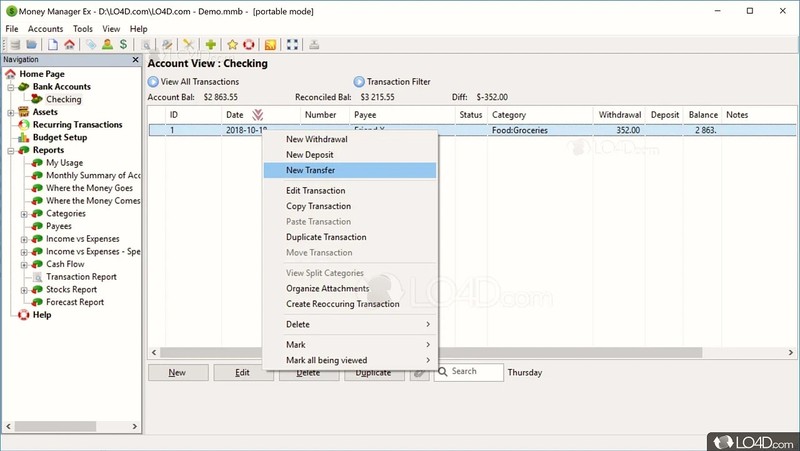Expand the Income vs Expenses node
Screen dimensions: 800x451
pos(24,240)
